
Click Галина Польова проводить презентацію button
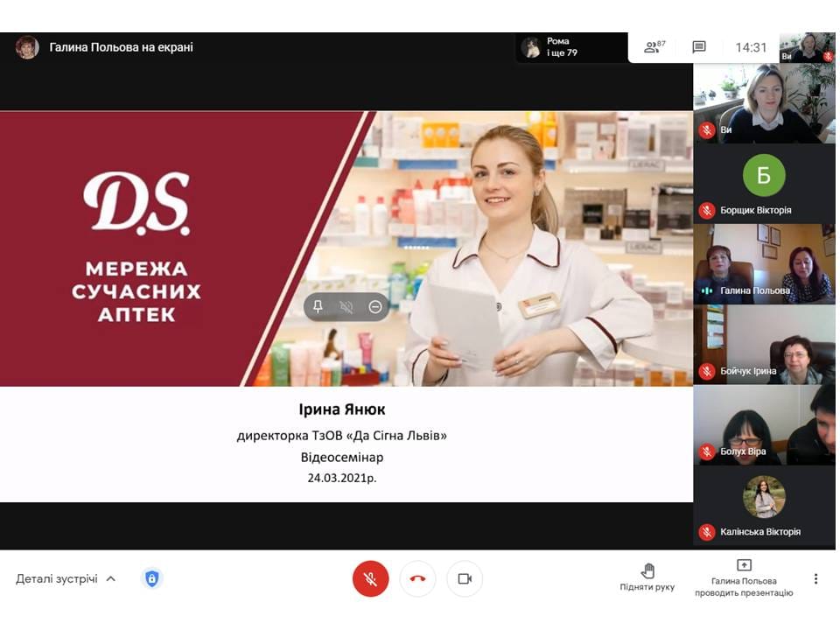coord(744,577)
